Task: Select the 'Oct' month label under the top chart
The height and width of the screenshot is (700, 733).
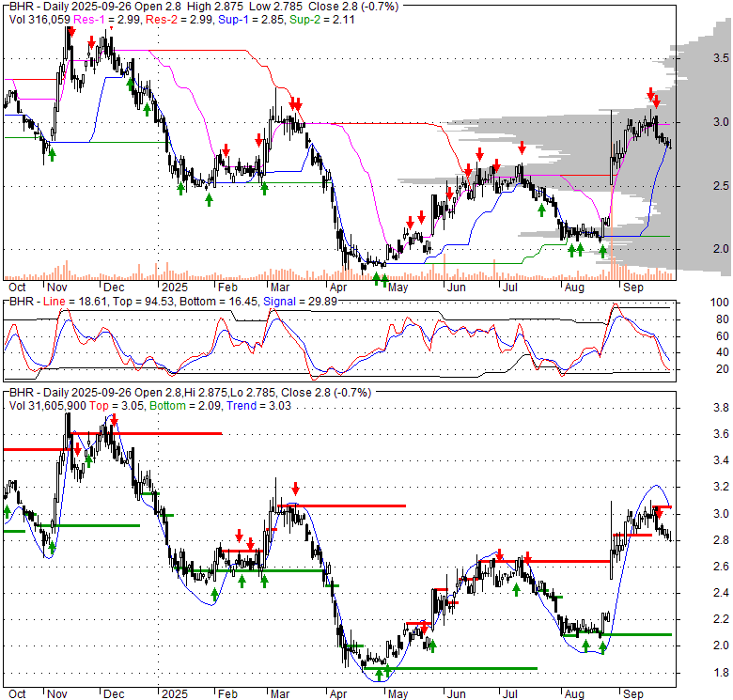Action: point(17,287)
